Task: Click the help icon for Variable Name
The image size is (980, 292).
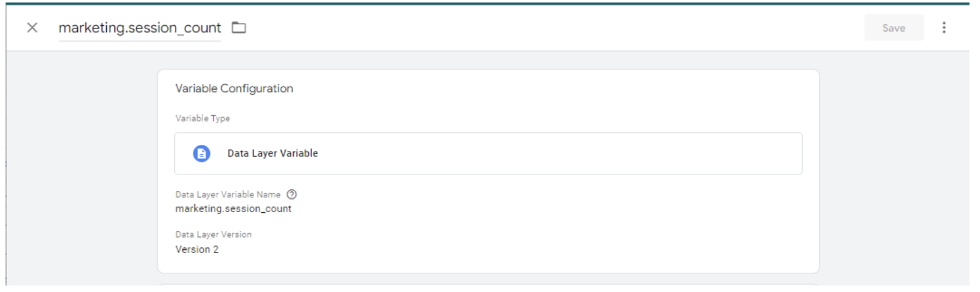Action: click(292, 194)
